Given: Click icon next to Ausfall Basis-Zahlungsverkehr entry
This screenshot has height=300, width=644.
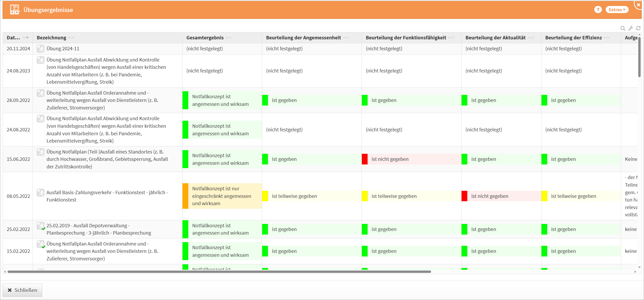Looking at the screenshot, I should (x=41, y=193).
